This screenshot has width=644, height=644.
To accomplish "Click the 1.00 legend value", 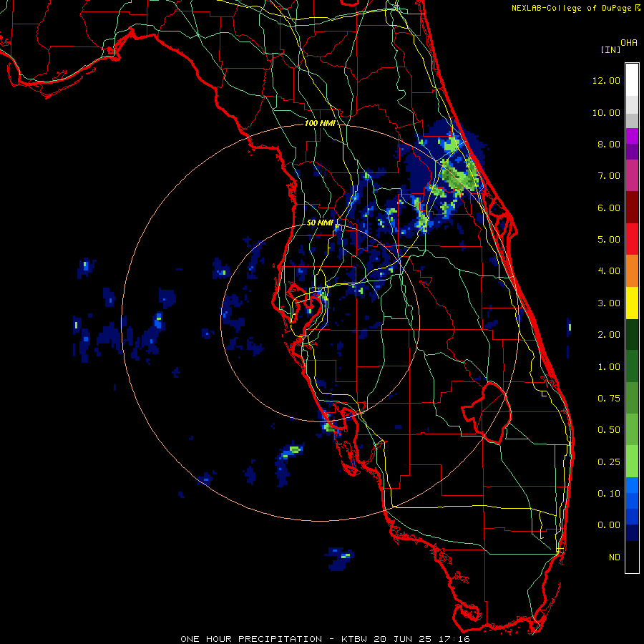I will pyautogui.click(x=609, y=367).
